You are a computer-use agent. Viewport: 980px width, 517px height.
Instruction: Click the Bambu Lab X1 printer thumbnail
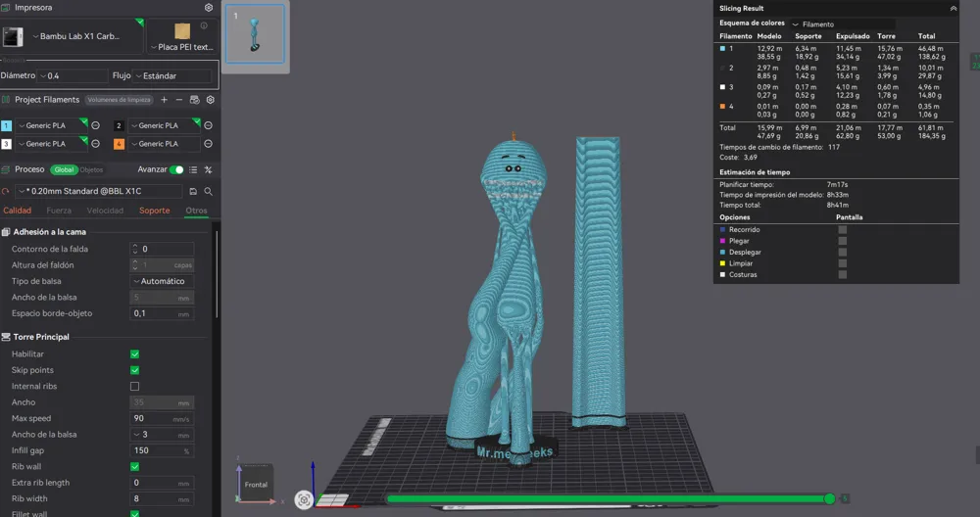point(13,36)
